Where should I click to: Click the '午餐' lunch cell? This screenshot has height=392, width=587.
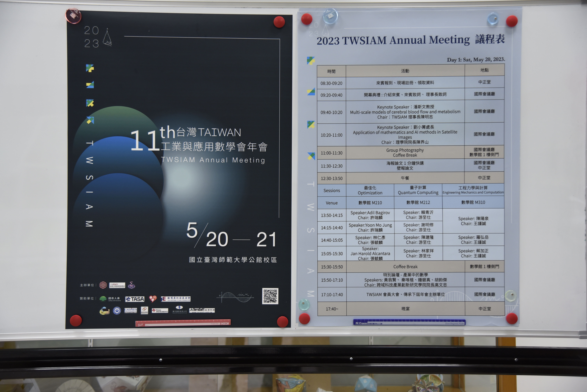click(405, 178)
